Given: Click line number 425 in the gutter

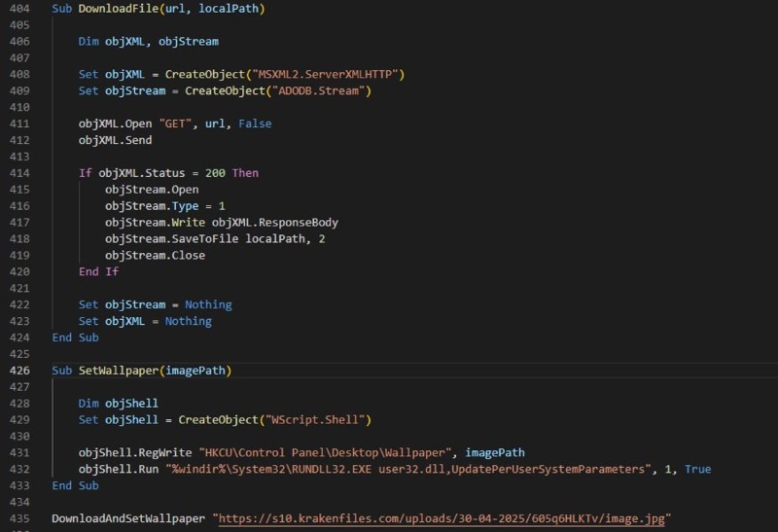Looking at the screenshot, I should pos(19,354).
